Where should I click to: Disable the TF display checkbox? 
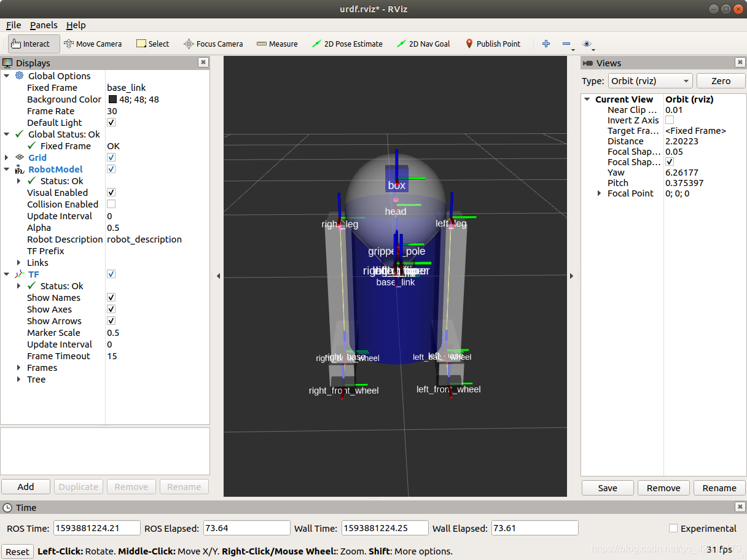tap(111, 274)
